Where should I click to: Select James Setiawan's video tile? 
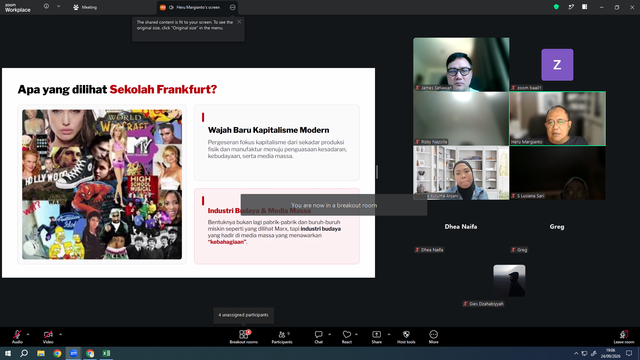[x=461, y=64]
